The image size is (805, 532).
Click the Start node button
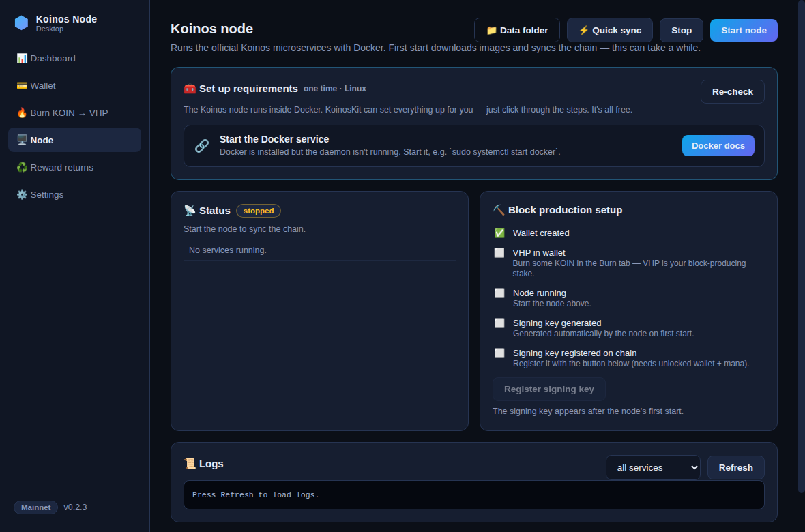point(744,30)
